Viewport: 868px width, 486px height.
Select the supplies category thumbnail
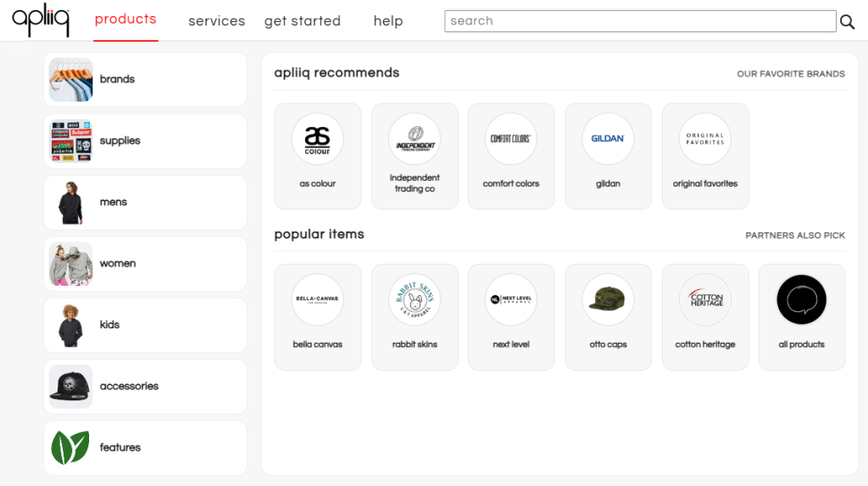[x=71, y=142]
